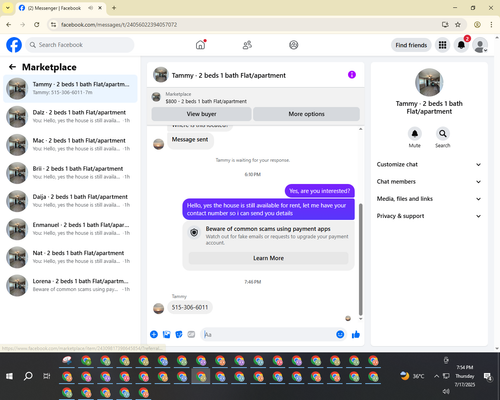Open the Groups icon in top navigation
The image size is (500, 400).
[x=294, y=45]
